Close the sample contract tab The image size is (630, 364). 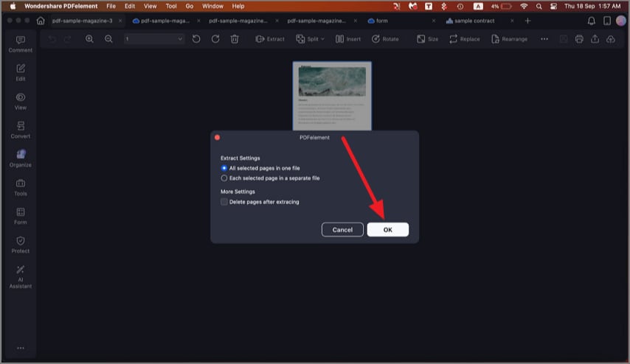click(x=512, y=21)
